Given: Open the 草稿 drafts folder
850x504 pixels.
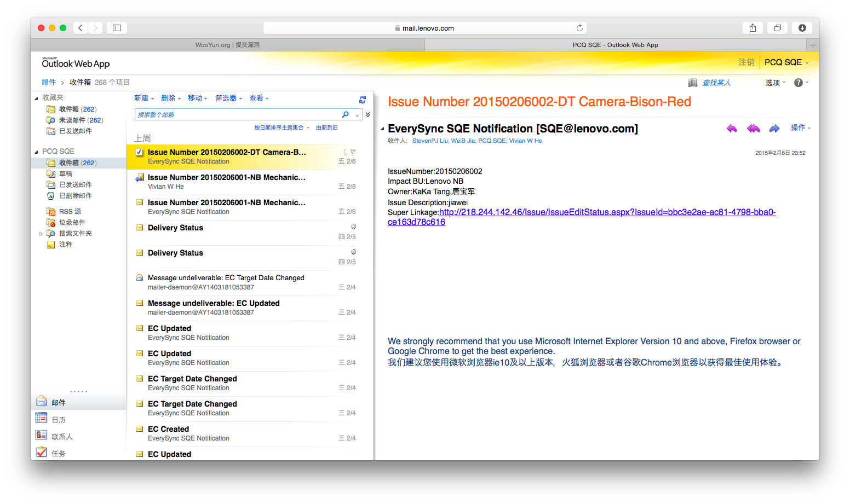Looking at the screenshot, I should 65,173.
